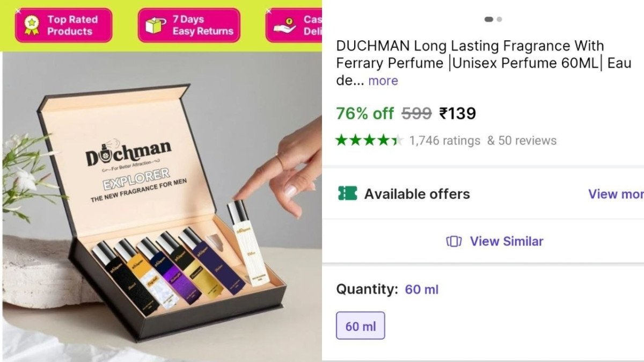Click the open box icon on 7 Days Easy Returns
Screen dimensions: 644x362
[156, 25]
